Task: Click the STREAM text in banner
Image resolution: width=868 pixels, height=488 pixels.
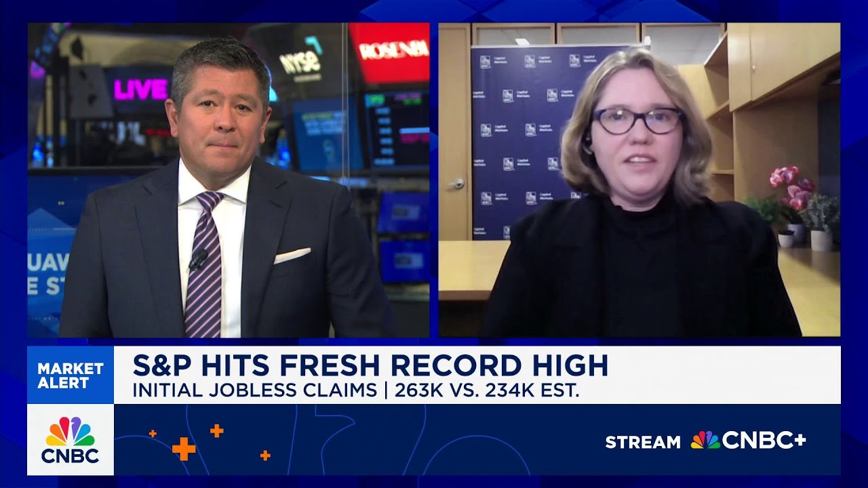Action: 643,442
